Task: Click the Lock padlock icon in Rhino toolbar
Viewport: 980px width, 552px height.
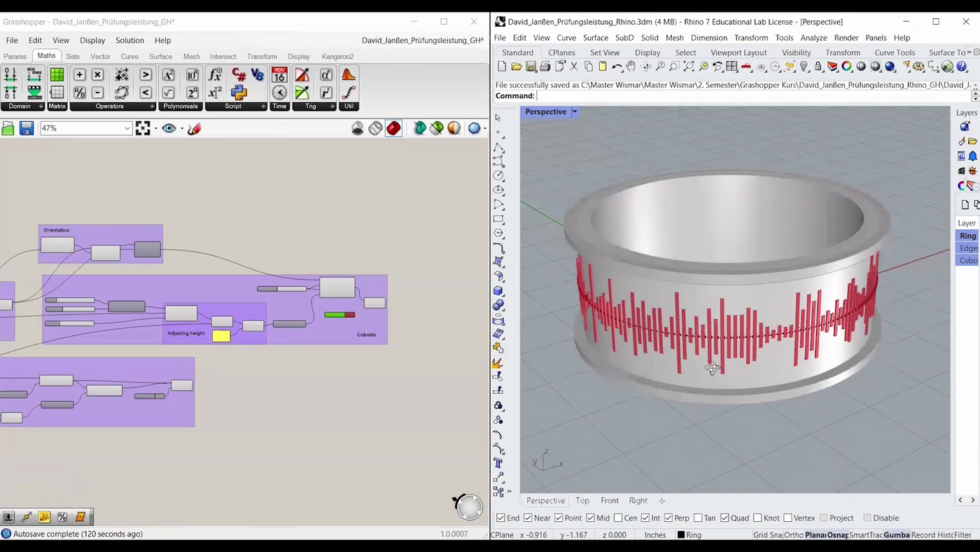Action: (818, 67)
